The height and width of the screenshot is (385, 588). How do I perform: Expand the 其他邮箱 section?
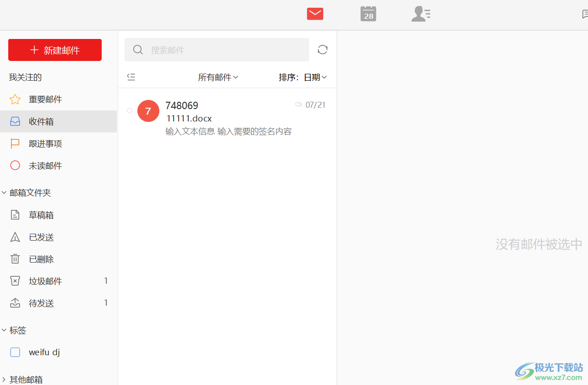pyautogui.click(x=4, y=379)
